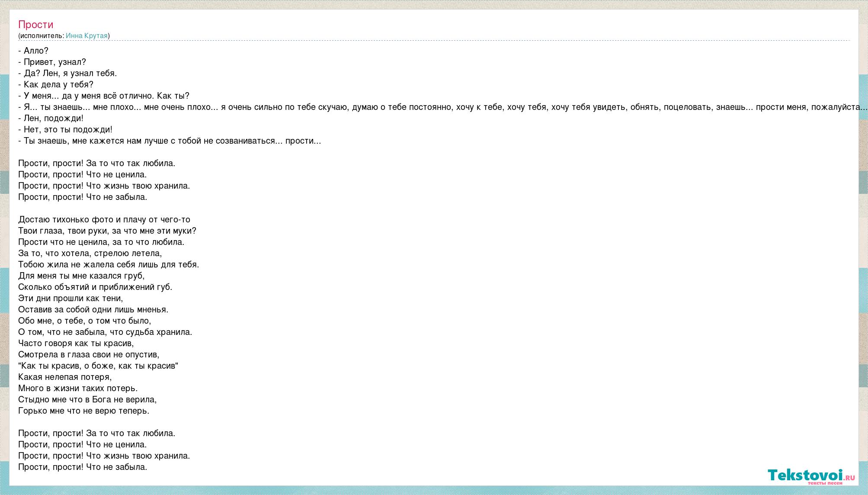Click the line '- Лен, подожди!'
This screenshot has width=868, height=495.
51,118
